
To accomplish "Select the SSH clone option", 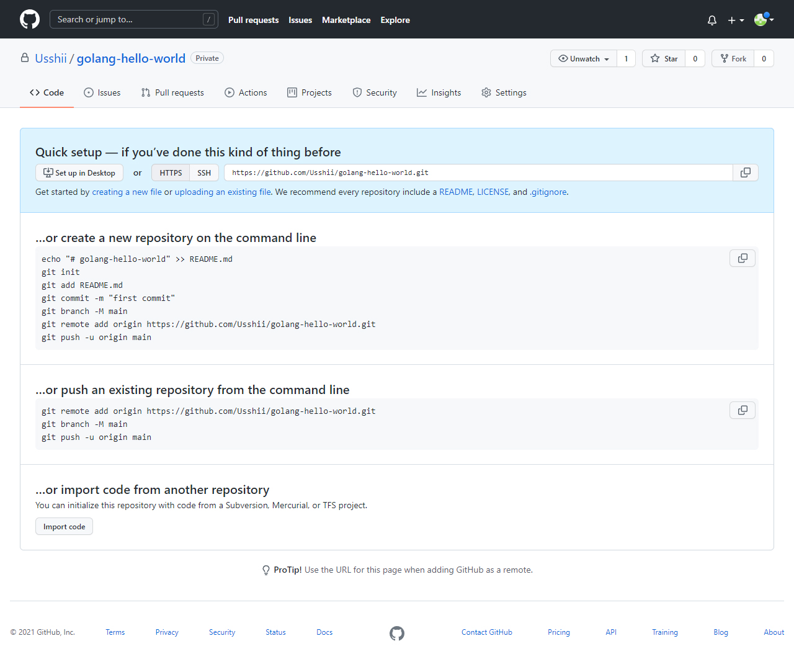I will 204,172.
